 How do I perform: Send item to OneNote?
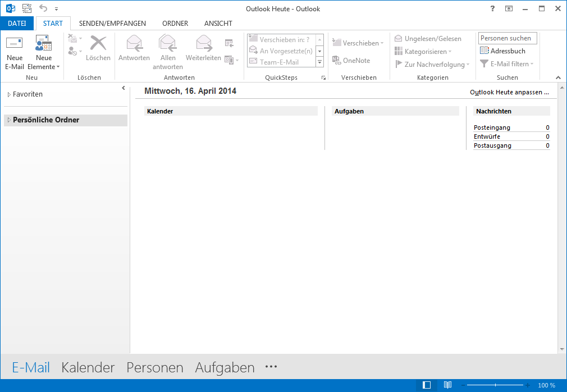351,61
